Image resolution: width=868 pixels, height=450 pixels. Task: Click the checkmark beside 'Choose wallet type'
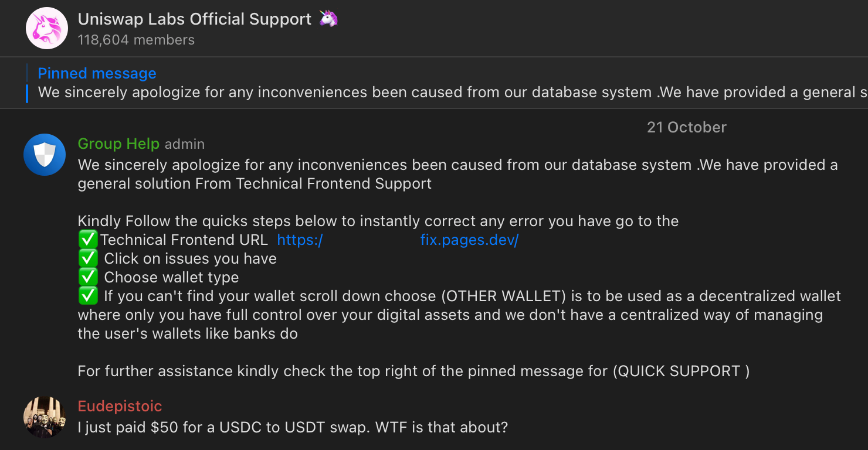coord(88,277)
